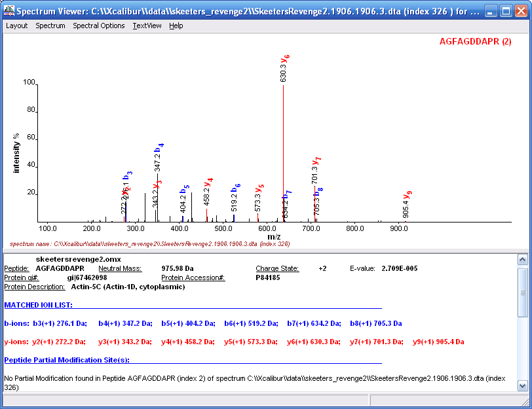Image resolution: width=532 pixels, height=409 pixels.
Task: Click the 519.2 b6 peak label
Action: click(x=235, y=198)
